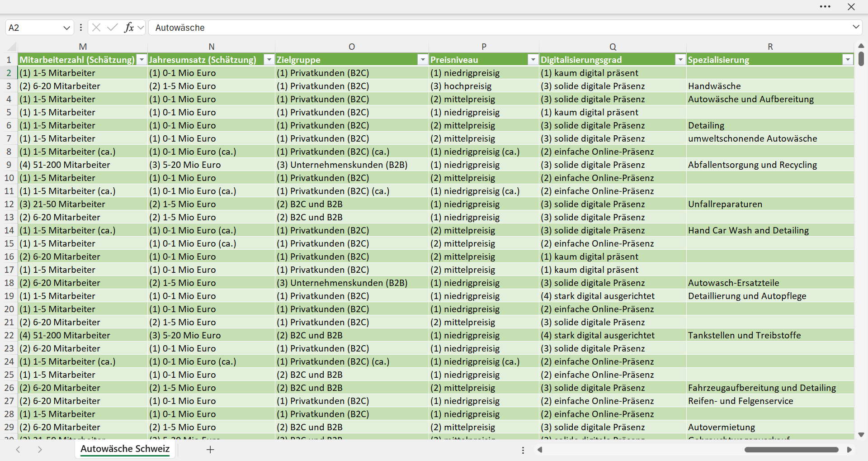Select (4) 51-200 Mitarbeiter cell in row 9
Screen dimensions: 868x461
(x=83, y=165)
